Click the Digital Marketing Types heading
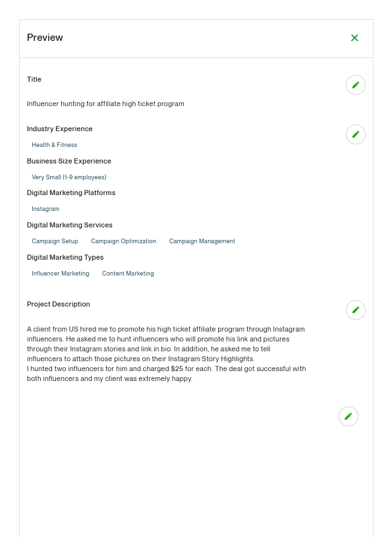 click(x=65, y=257)
